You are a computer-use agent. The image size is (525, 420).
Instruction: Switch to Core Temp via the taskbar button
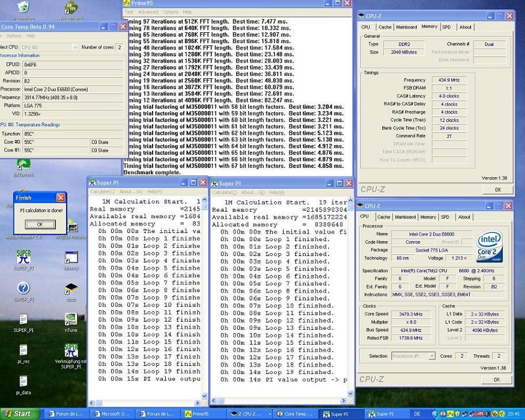pyautogui.click(x=295, y=414)
